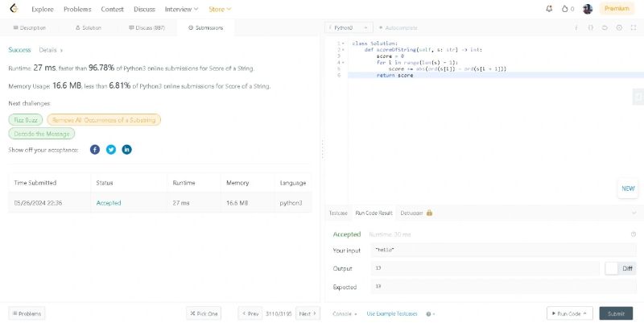The width and height of the screenshot is (644, 323).
Task: Share acceptance on Twitter
Action: pyautogui.click(x=111, y=150)
